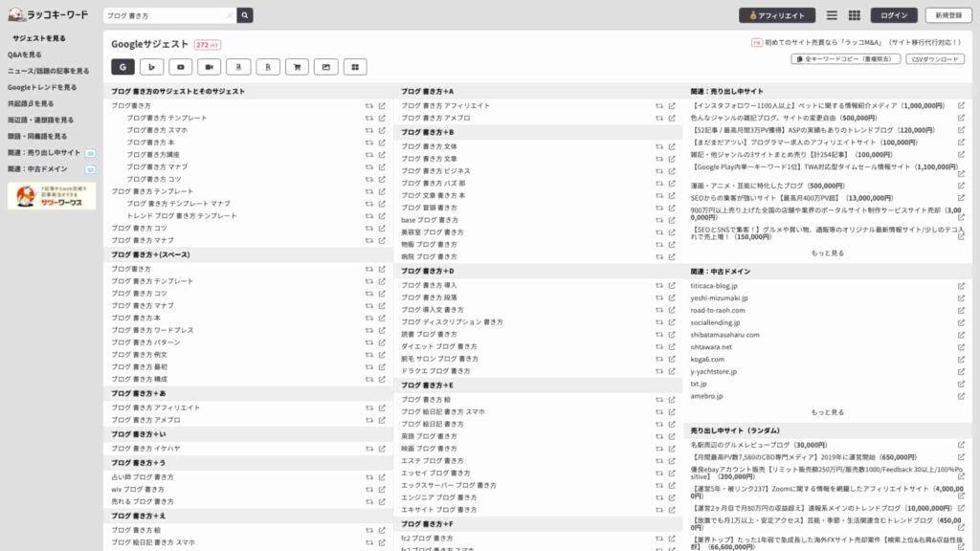This screenshot has height=551, width=980.
Task: Click the CSVダウンロード button
Action: (x=935, y=58)
